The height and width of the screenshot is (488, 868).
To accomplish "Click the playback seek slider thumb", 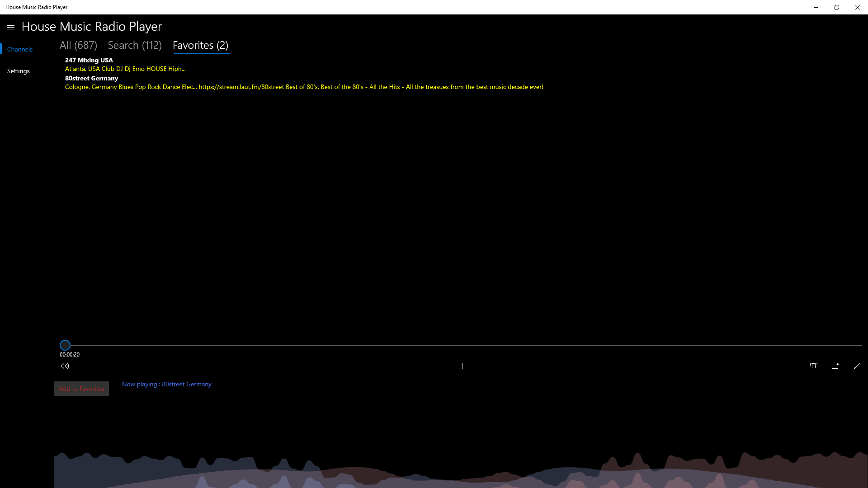I will point(65,345).
